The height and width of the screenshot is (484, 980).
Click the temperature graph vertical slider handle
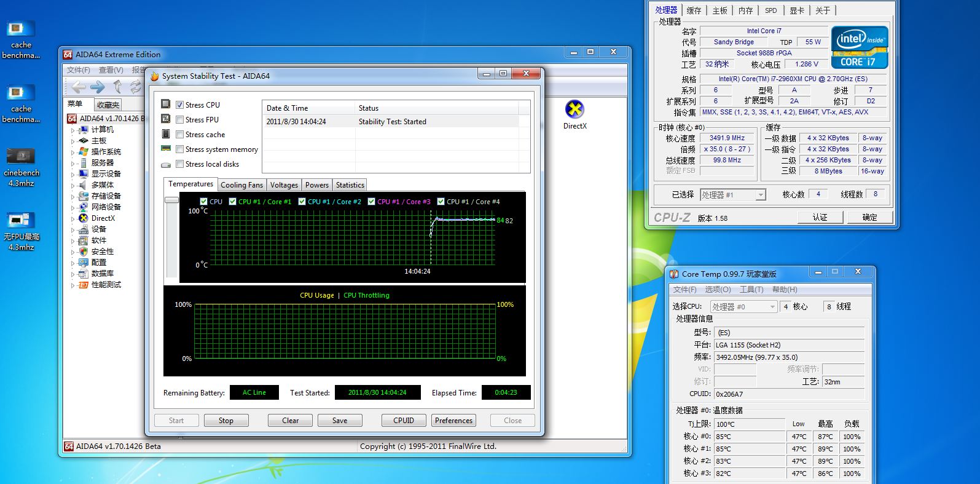[x=171, y=200]
